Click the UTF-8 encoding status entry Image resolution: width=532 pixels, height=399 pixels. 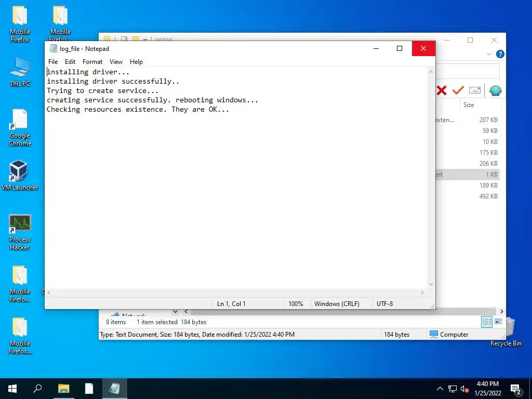(x=384, y=303)
